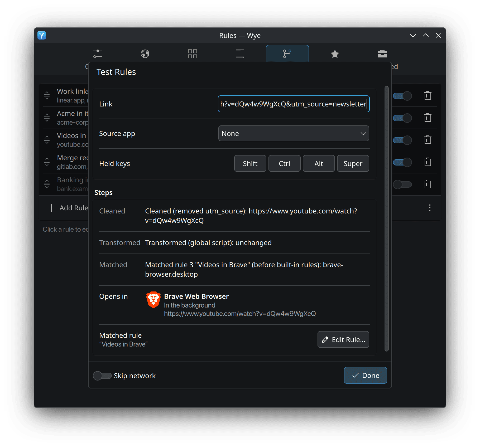480x448 pixels.
Task: Toggle the Alt held key
Action: [x=319, y=163]
